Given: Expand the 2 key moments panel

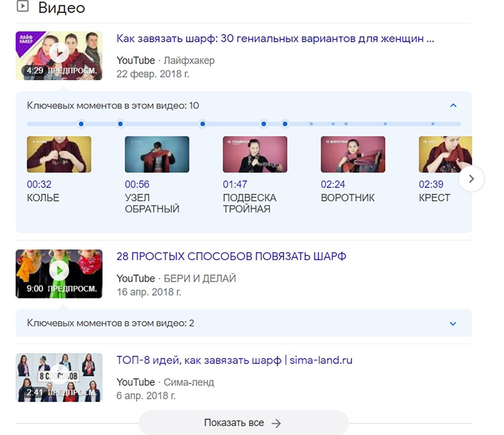Looking at the screenshot, I should pyautogui.click(x=453, y=323).
